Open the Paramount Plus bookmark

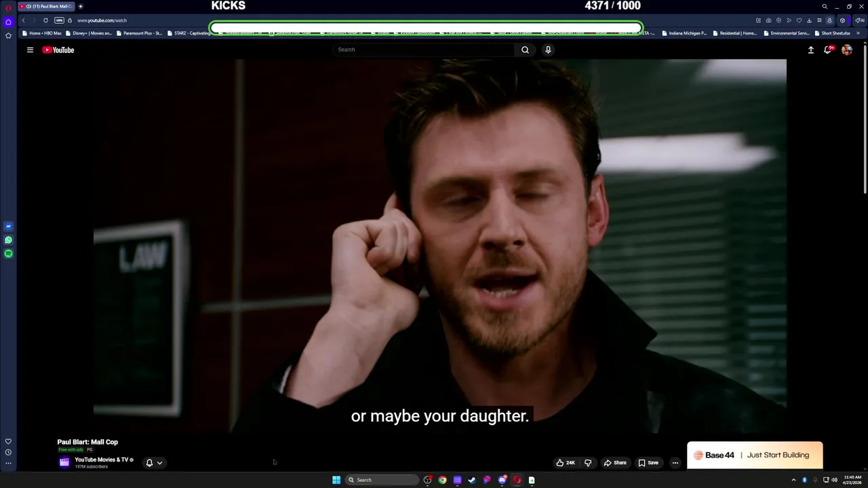click(x=140, y=33)
